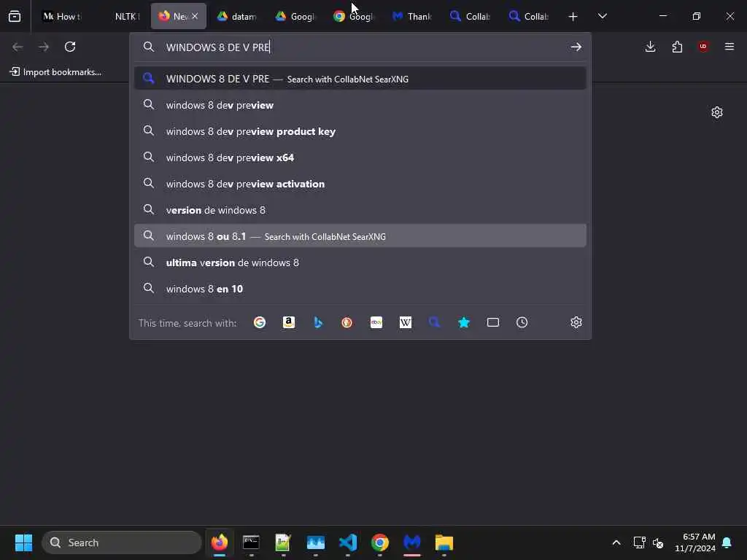The width and height of the screenshot is (747, 560).
Task: Click the taskbar Search box
Action: [122, 542]
